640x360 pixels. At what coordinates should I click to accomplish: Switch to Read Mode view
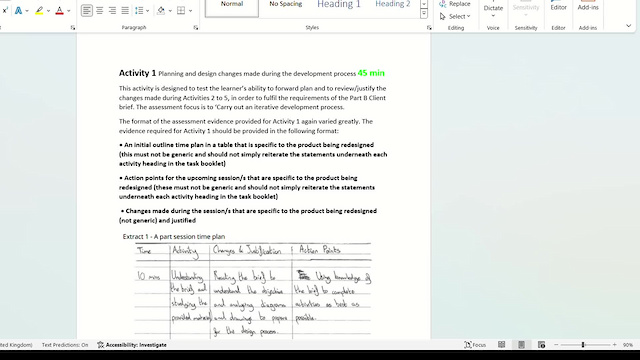pyautogui.click(x=502, y=345)
